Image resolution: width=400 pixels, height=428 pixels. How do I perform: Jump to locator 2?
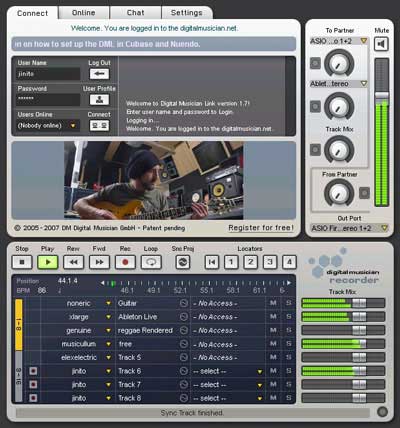coord(250,262)
